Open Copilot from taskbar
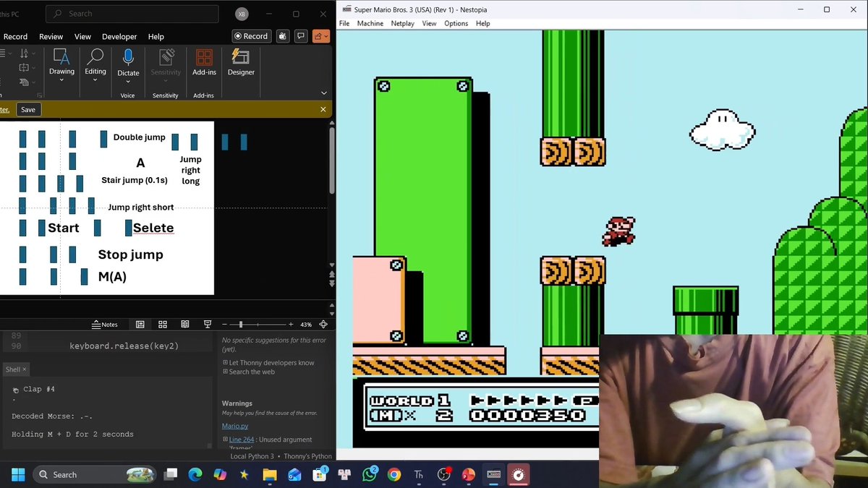868x488 pixels. [220, 474]
